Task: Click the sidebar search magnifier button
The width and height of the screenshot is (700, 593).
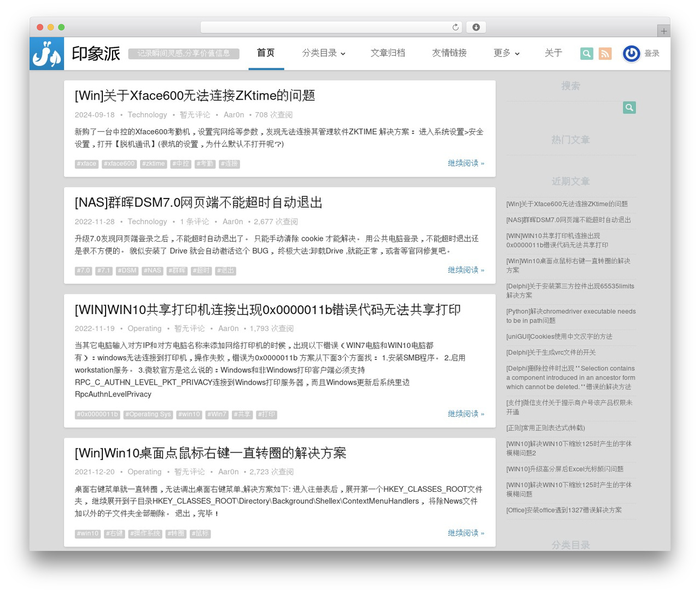Action: pos(629,108)
